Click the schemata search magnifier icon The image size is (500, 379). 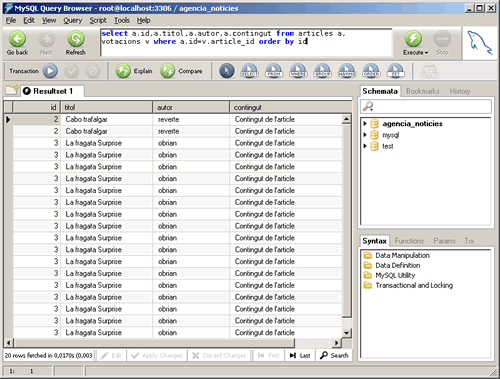coord(368,106)
